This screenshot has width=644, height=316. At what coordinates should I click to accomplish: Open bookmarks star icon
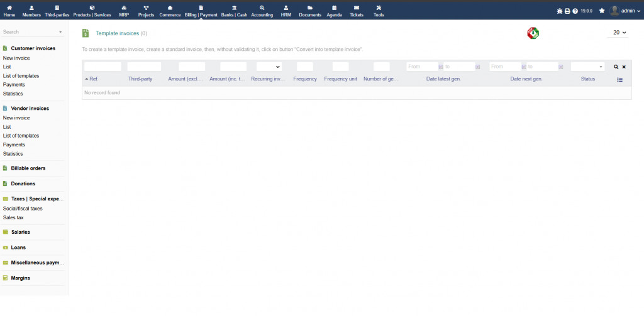[x=602, y=11]
